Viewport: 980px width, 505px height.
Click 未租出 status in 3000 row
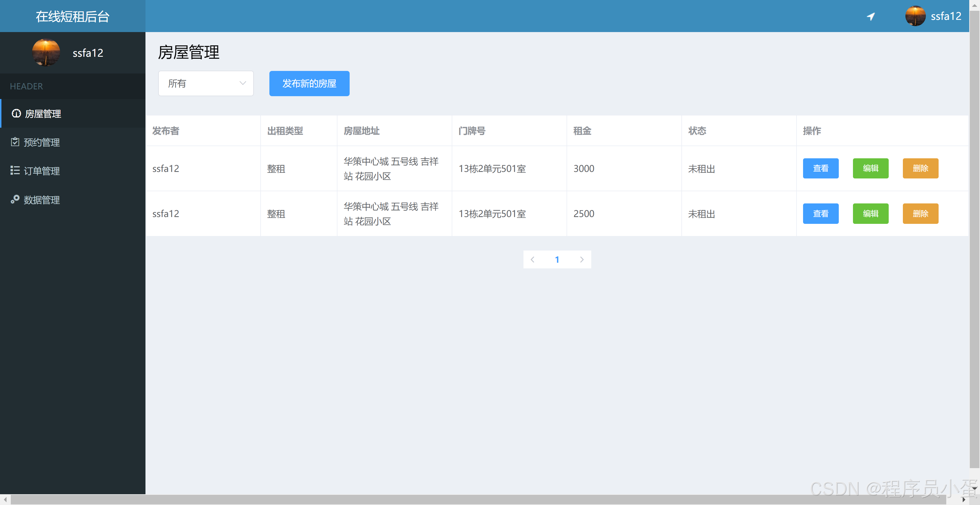[x=702, y=169]
